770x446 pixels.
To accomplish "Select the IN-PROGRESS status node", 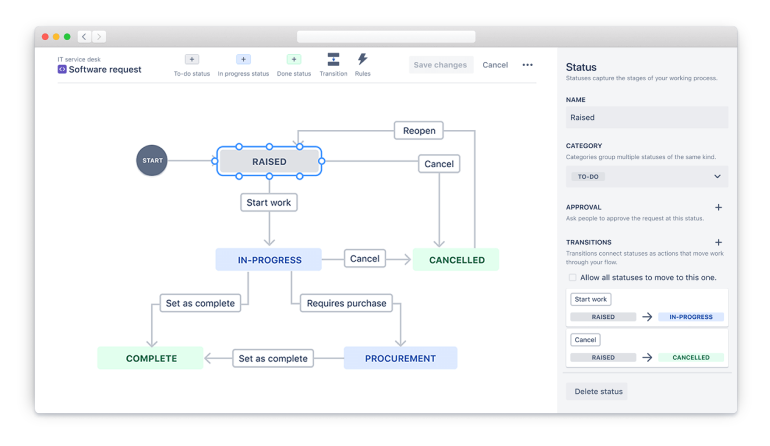I will coord(269,260).
